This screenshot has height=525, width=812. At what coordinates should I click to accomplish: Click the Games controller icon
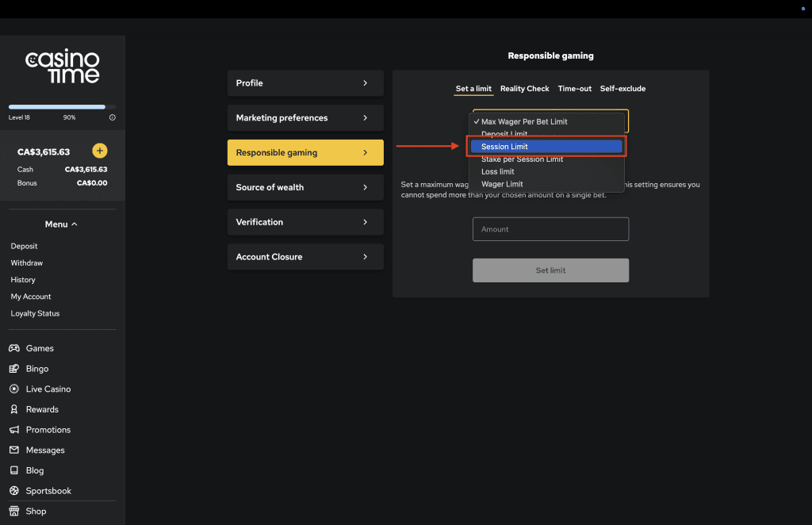point(14,348)
